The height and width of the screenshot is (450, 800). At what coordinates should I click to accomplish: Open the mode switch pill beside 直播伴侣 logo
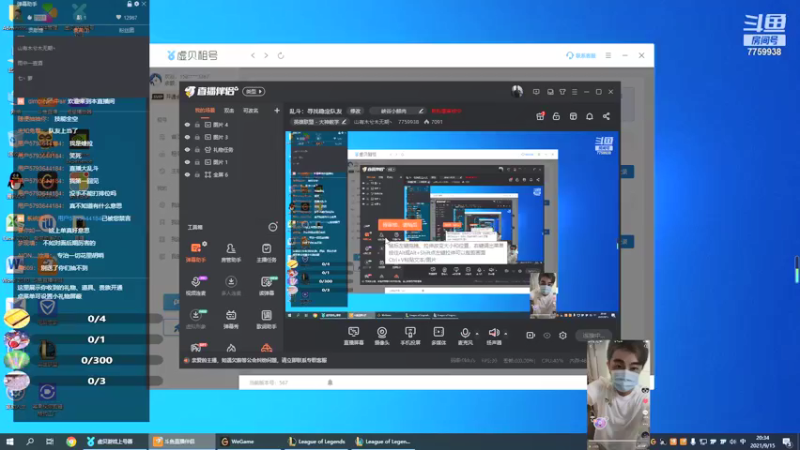pyautogui.click(x=254, y=91)
